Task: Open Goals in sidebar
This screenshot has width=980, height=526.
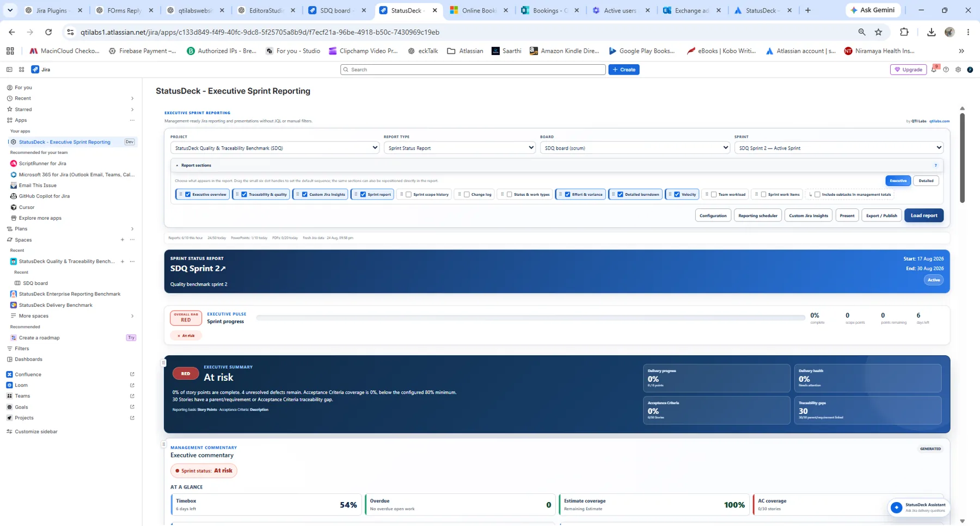Action: 21,407
